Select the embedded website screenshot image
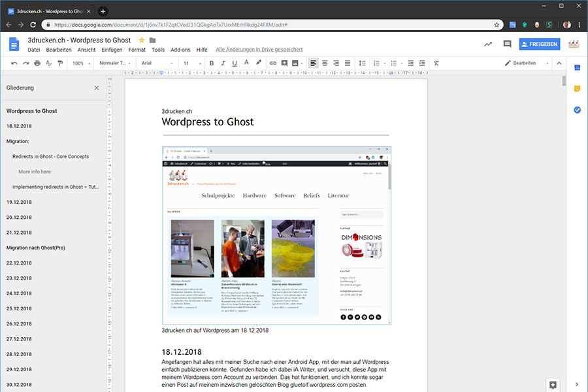This screenshot has height=392, width=588. pos(277,236)
